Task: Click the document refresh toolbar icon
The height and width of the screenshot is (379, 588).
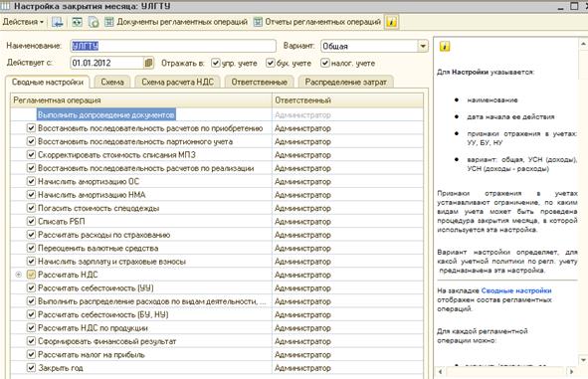Action: click(94, 22)
